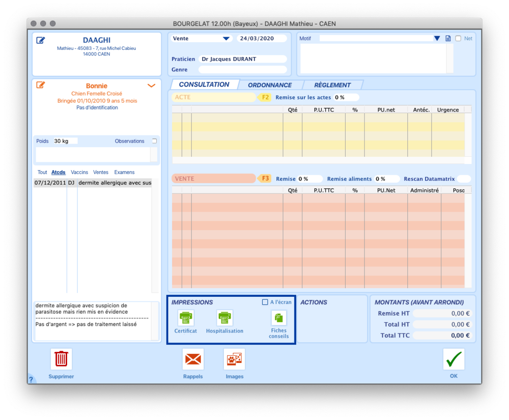Open the Images gallery icon
509x420 pixels.
[234, 359]
